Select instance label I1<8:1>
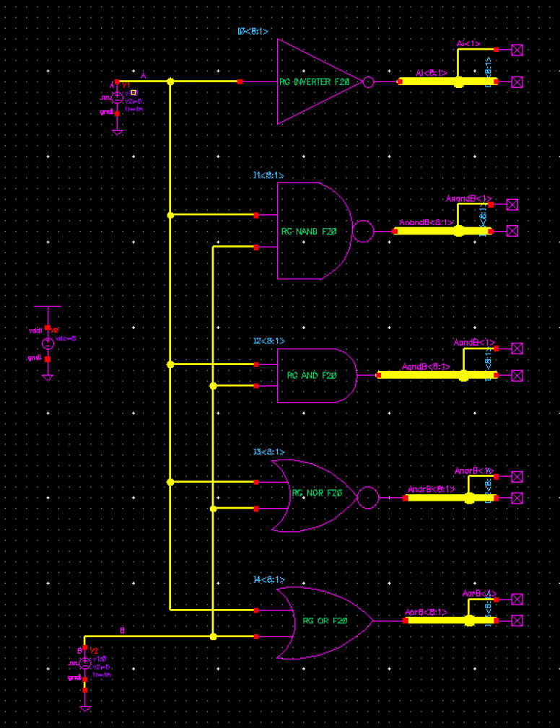 (x=268, y=175)
